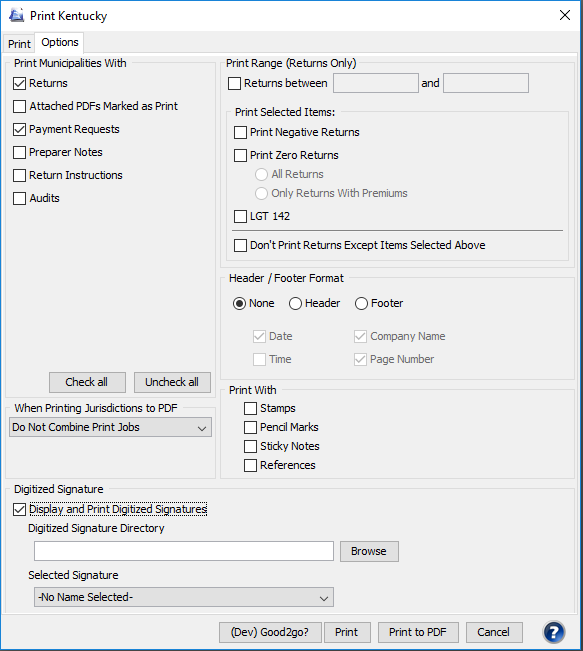Choose the Footer format option
Image resolution: width=583 pixels, height=651 pixels.
361,303
